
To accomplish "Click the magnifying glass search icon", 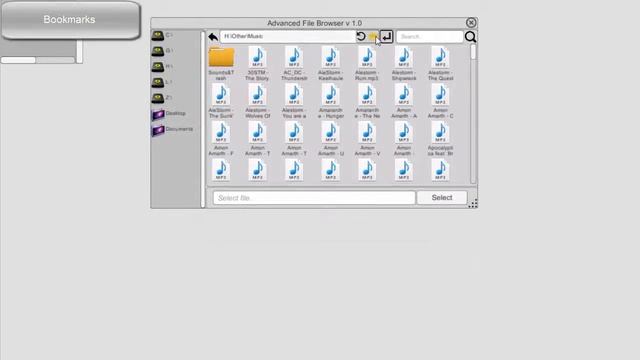I will click(x=470, y=37).
